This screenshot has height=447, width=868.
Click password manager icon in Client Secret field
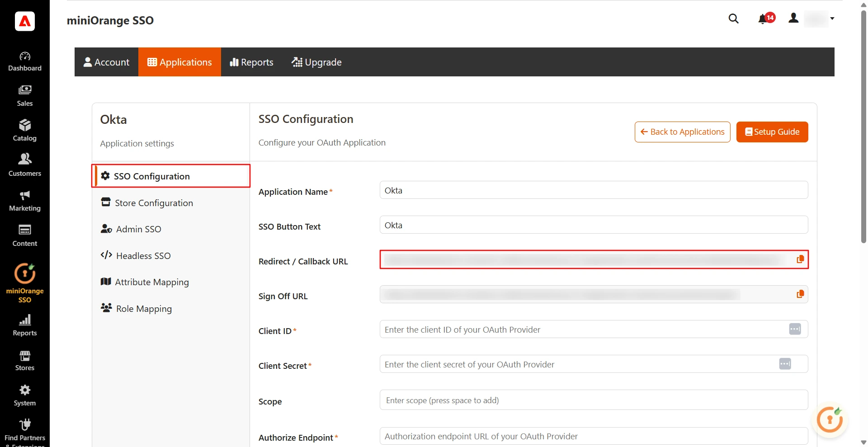click(x=785, y=364)
